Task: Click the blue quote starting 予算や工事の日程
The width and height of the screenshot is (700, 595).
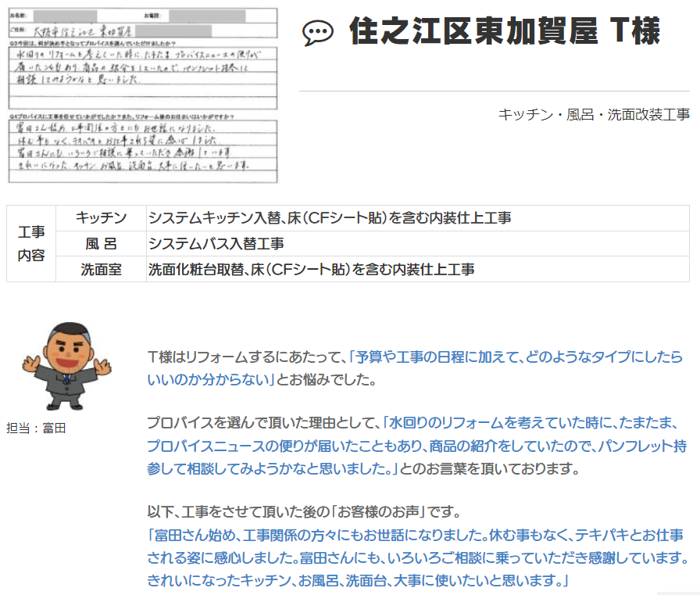Action: (x=516, y=357)
